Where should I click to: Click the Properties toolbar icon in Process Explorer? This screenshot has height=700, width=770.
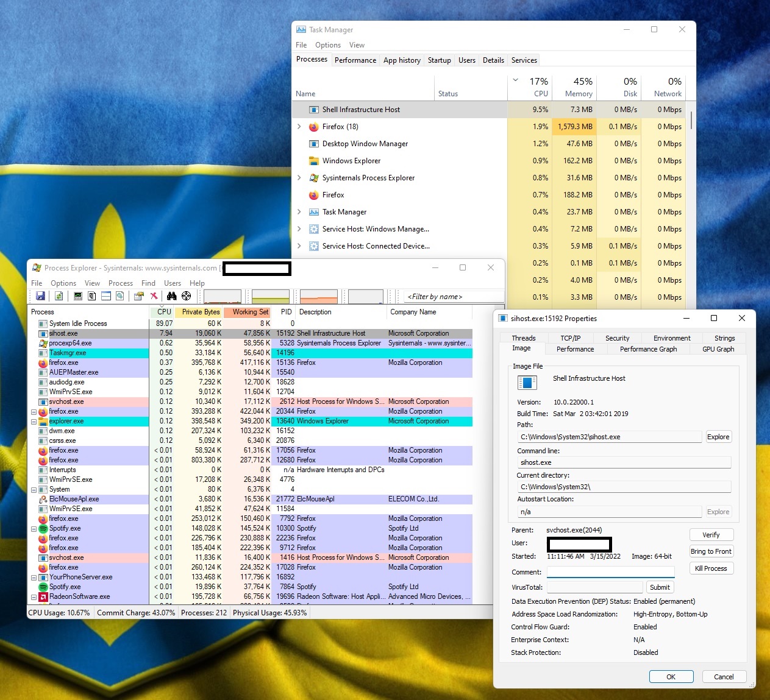coord(138,296)
